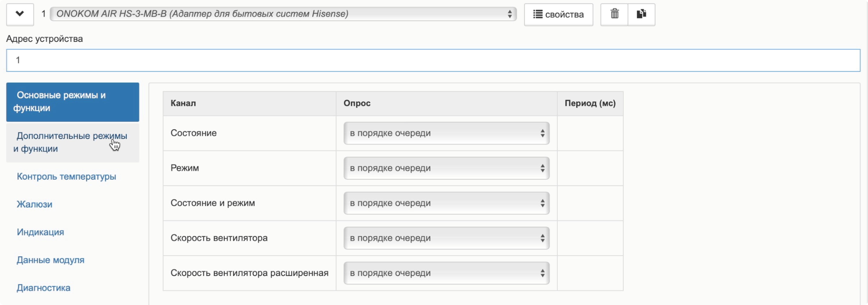Change polling for Скорость вентилятора расширенная
The width and height of the screenshot is (868, 305).
point(446,273)
